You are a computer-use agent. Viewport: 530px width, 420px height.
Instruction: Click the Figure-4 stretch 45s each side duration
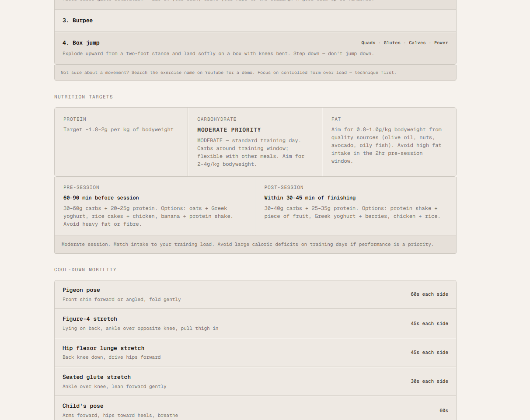(x=429, y=324)
